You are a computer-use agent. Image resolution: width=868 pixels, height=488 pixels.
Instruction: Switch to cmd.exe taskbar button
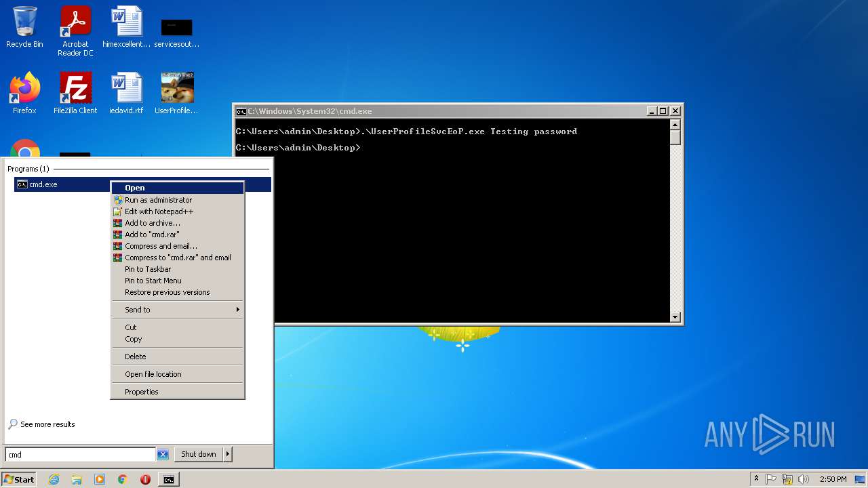pyautogui.click(x=168, y=479)
